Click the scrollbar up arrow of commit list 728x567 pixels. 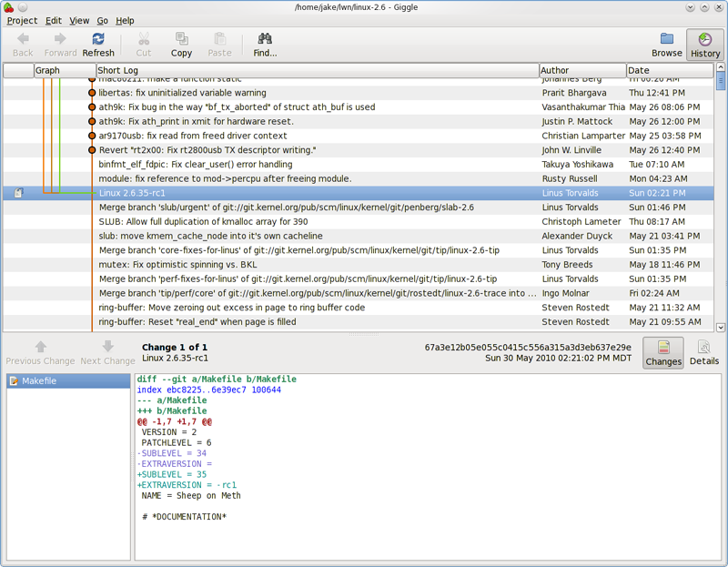(x=721, y=66)
